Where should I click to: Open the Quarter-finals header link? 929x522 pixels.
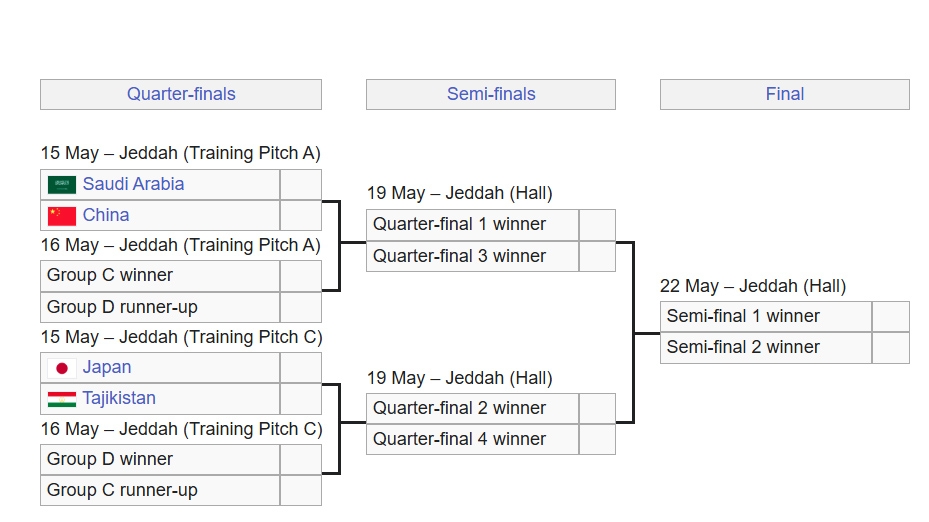click(x=181, y=94)
